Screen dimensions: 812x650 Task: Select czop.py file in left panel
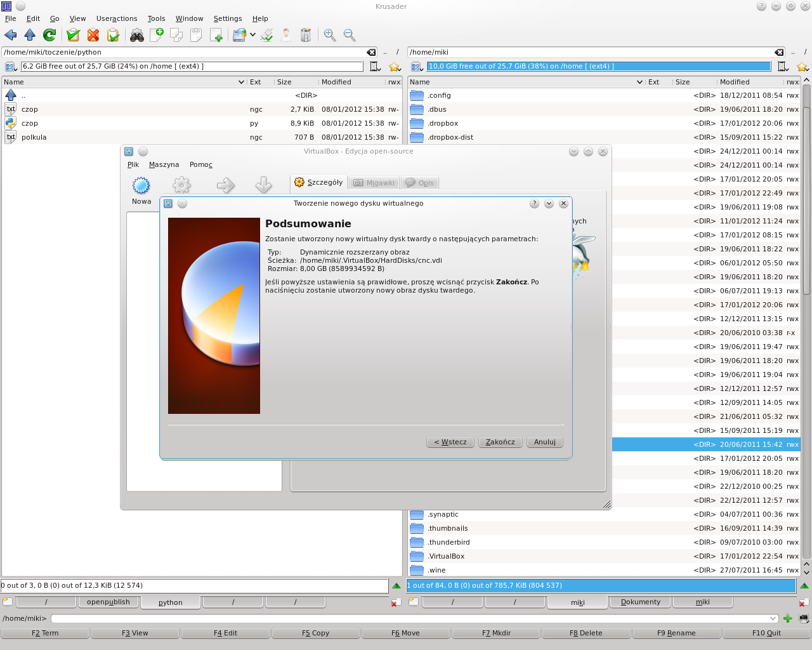[202, 123]
